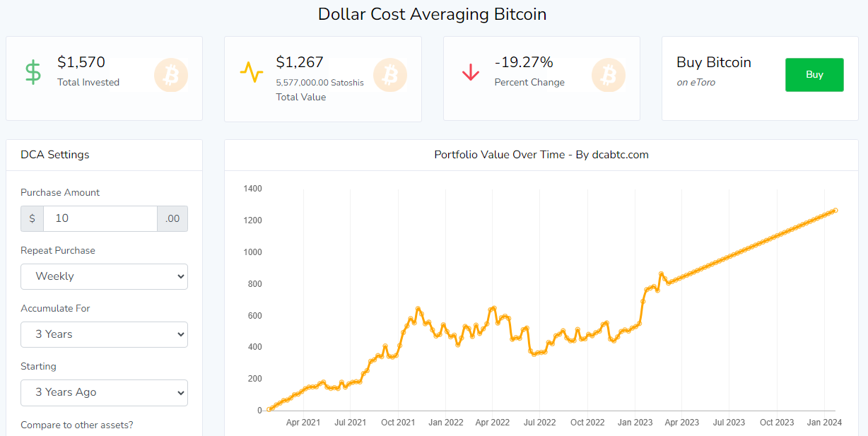Click the -19.27% Percent Change figure

524,62
